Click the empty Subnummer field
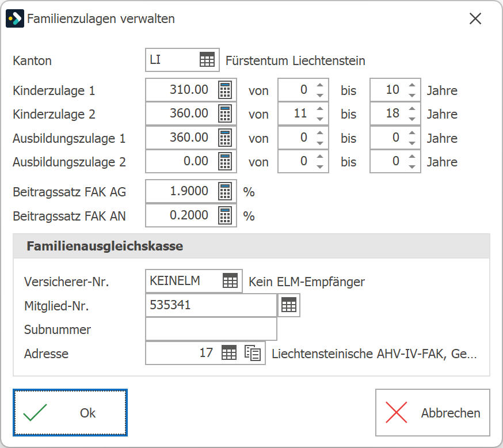This screenshot has height=448, width=503. (211, 329)
